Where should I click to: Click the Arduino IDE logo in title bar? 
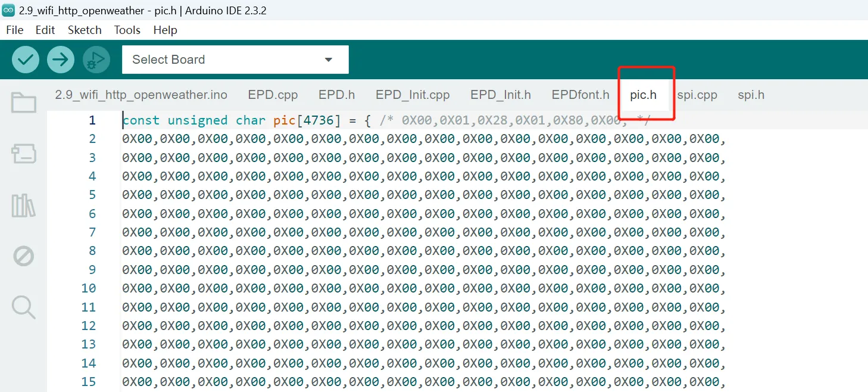click(9, 10)
